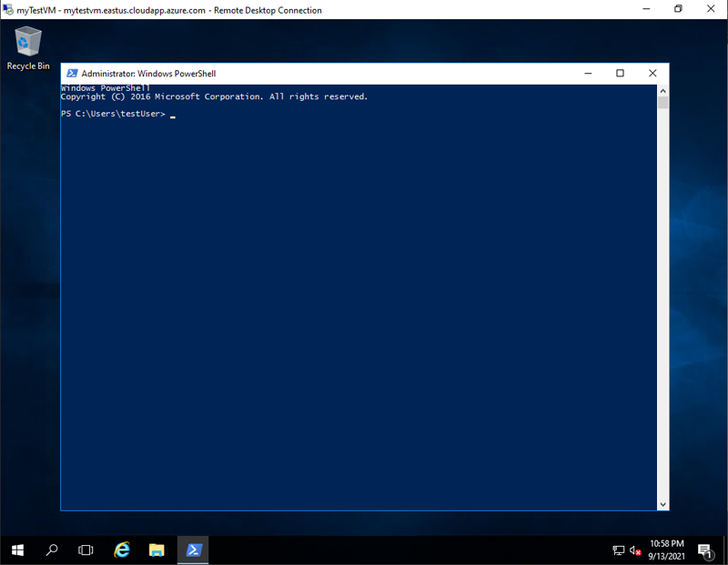Click the network status tray icon

coord(619,550)
